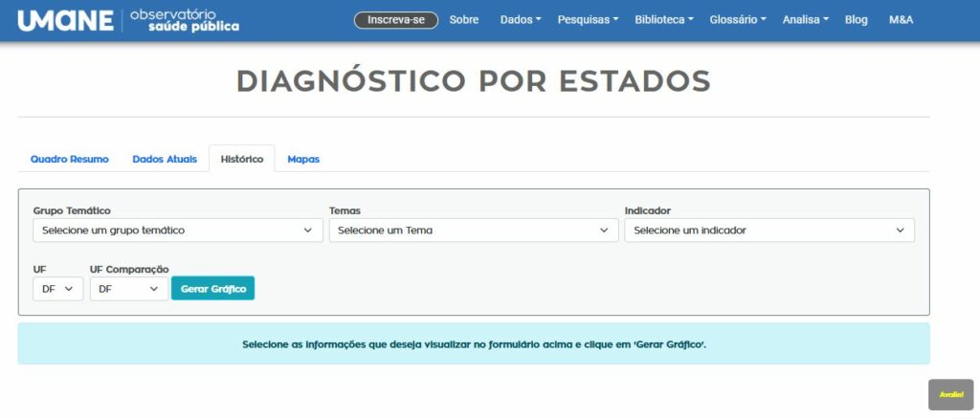Viewport: 980px width, 419px height.
Task: Click the Gerar Gráfico button
Action: click(212, 289)
